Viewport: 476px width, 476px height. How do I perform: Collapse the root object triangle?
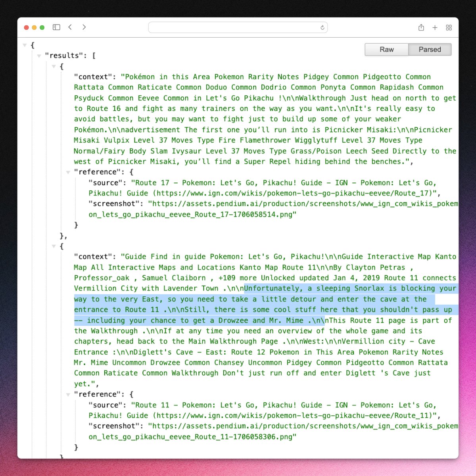(x=25, y=45)
